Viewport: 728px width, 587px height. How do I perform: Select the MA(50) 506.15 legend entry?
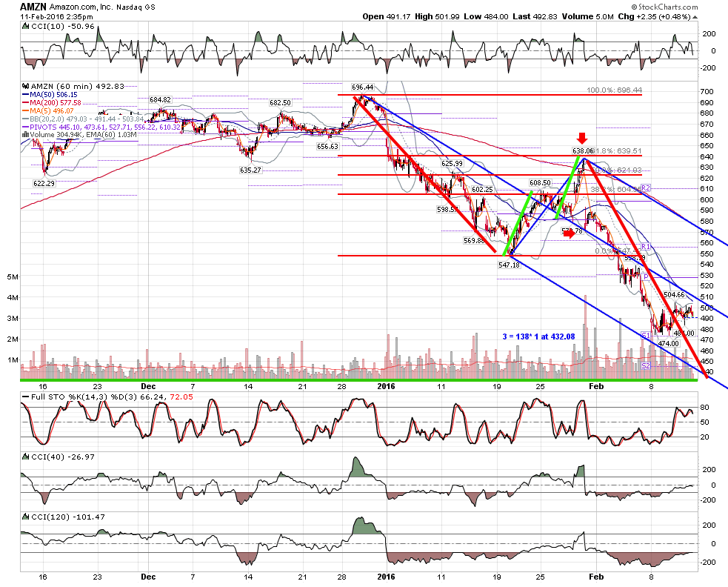point(50,95)
